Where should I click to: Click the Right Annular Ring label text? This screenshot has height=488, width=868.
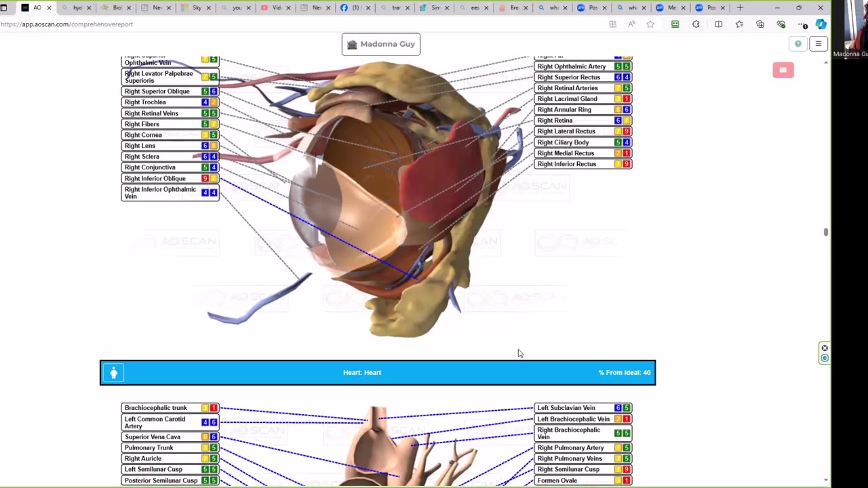tap(564, 110)
